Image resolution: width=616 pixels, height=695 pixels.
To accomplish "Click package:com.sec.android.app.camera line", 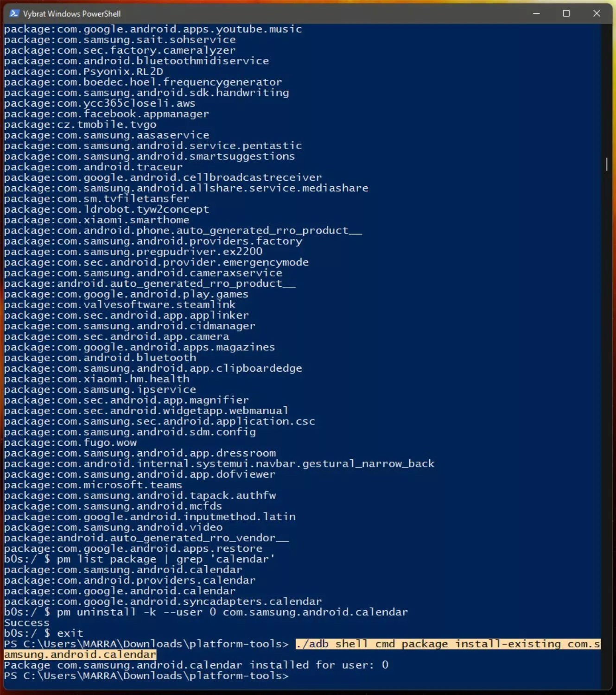I will tap(117, 337).
